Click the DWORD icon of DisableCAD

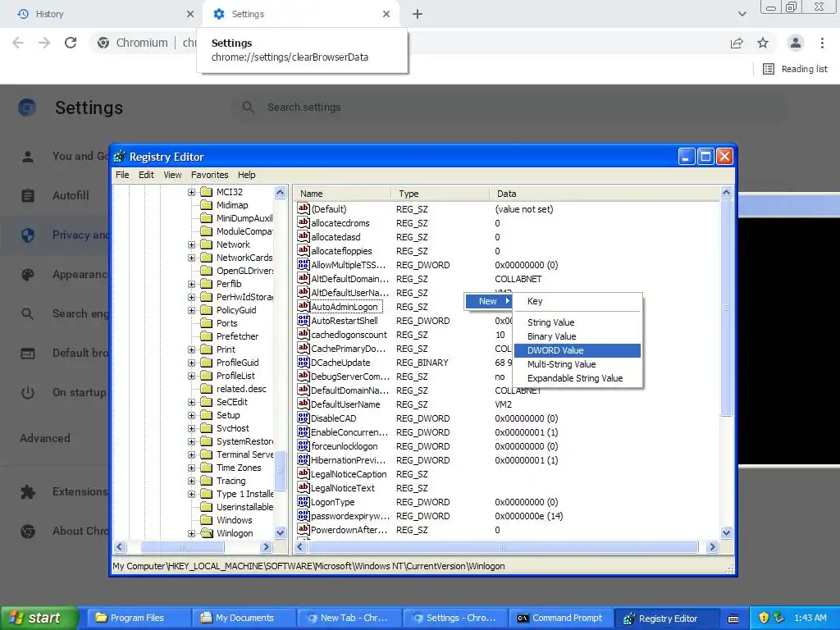click(304, 418)
